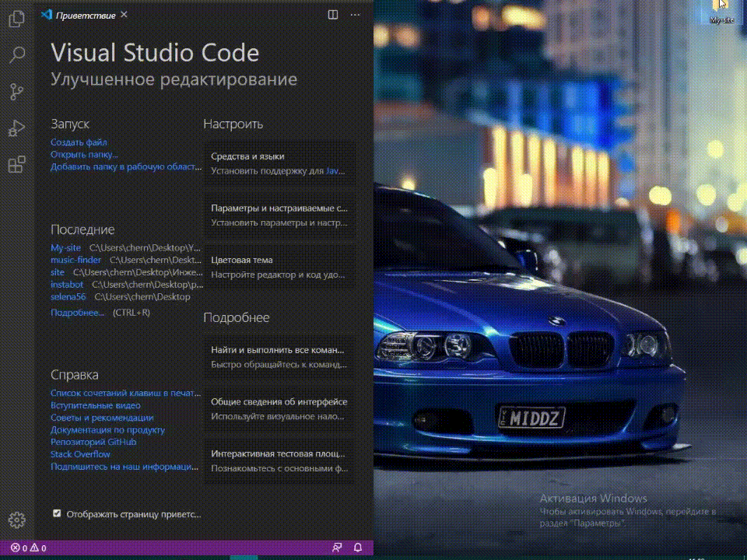
Task: Open the Run and Debug view icon
Action: pyautogui.click(x=16, y=128)
